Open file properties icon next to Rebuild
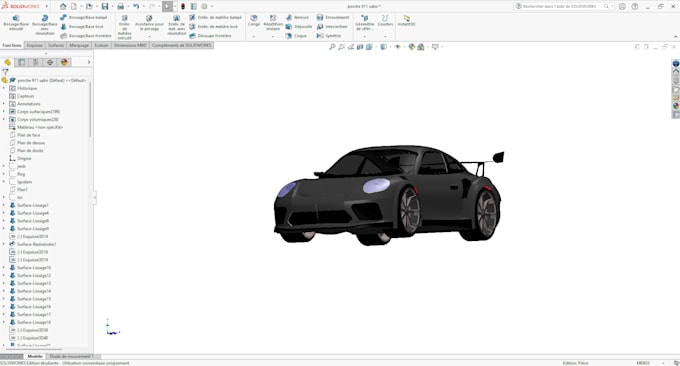The height and width of the screenshot is (366, 680). (194, 7)
